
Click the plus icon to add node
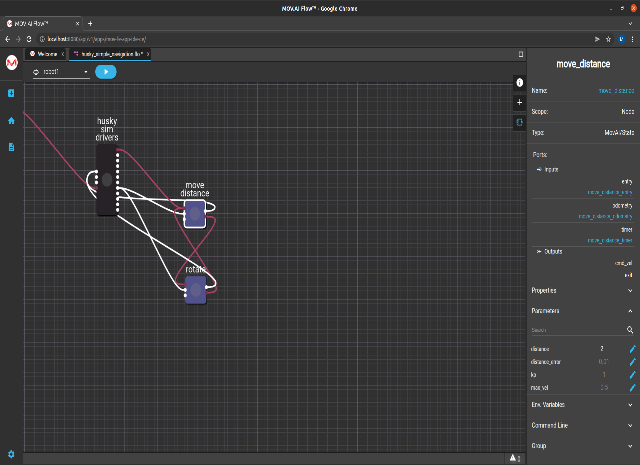[x=519, y=102]
